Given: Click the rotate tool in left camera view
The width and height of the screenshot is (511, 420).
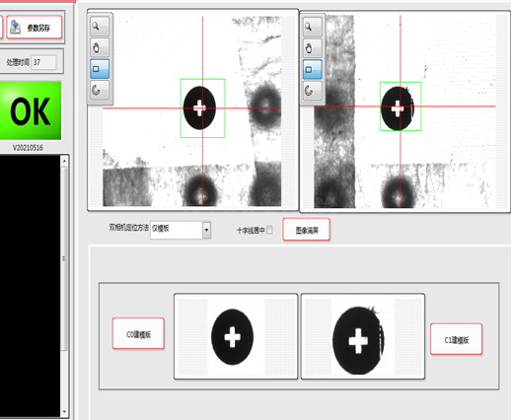Looking at the screenshot, I should tap(100, 90).
